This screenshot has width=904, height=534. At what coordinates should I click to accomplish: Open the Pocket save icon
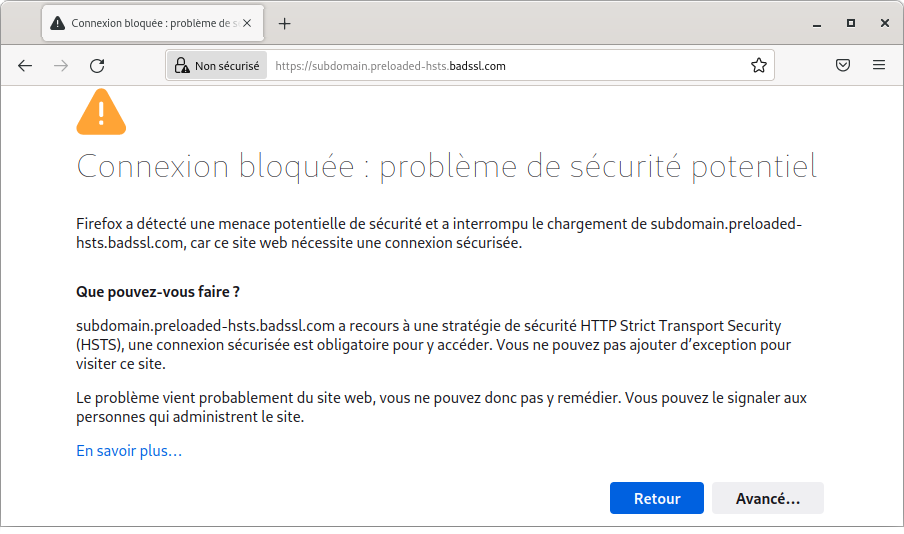tap(843, 66)
